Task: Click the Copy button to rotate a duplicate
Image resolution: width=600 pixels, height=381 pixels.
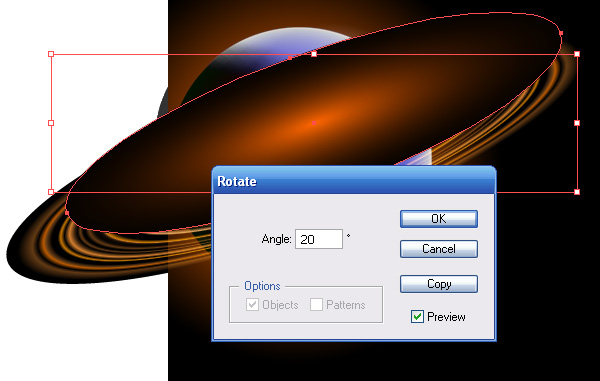Action: pyautogui.click(x=439, y=284)
